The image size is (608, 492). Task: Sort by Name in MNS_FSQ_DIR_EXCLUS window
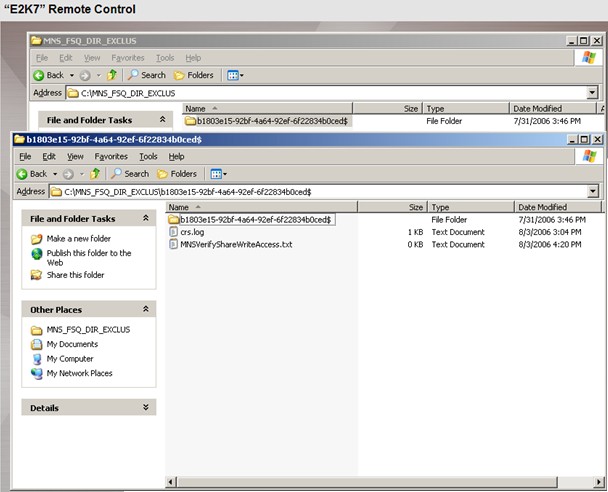click(x=268, y=109)
